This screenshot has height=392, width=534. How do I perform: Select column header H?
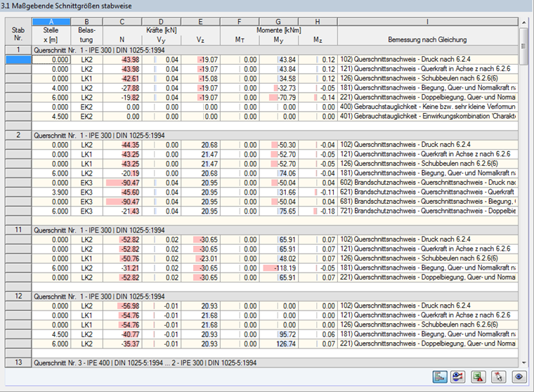[x=318, y=22]
